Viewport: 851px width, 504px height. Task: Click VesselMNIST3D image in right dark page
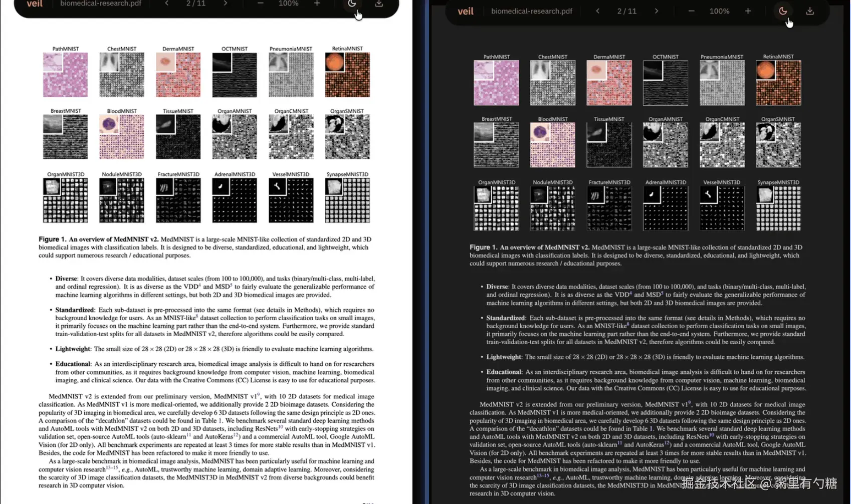coord(722,208)
